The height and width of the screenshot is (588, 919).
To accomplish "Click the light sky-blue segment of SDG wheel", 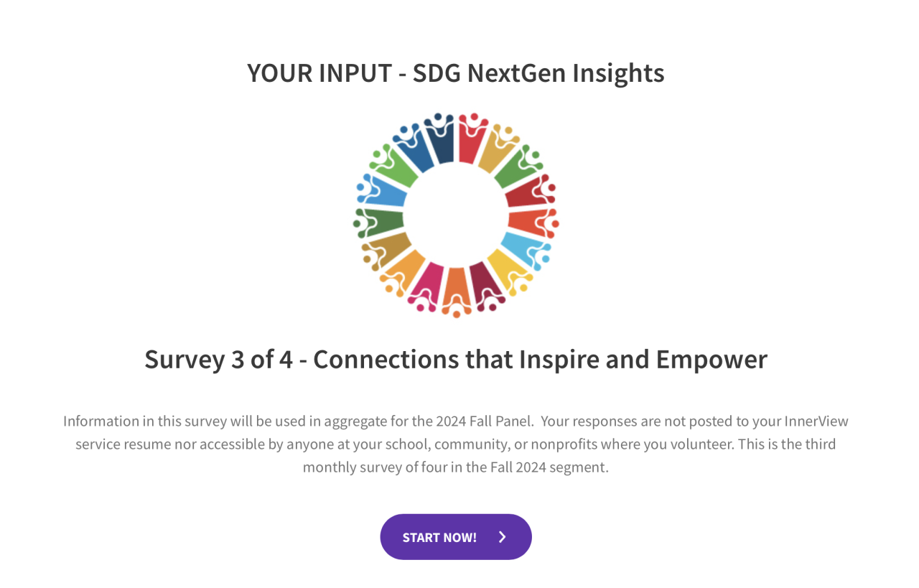I will (x=524, y=248).
